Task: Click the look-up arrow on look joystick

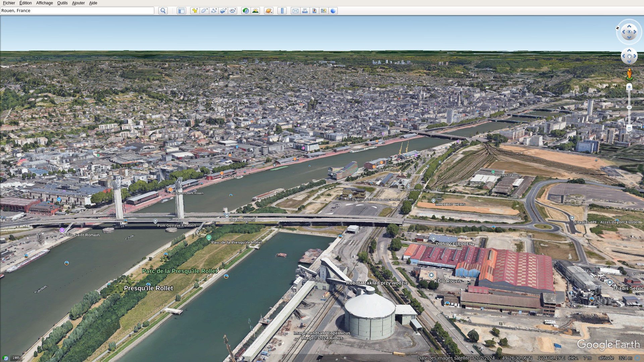Action: (x=629, y=26)
